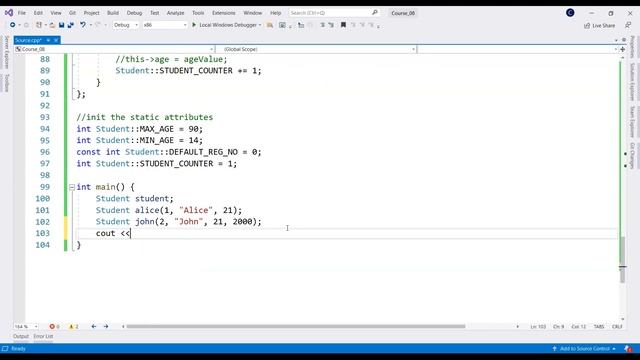Click the user account avatar icon
640x360 pixels.
click(570, 13)
